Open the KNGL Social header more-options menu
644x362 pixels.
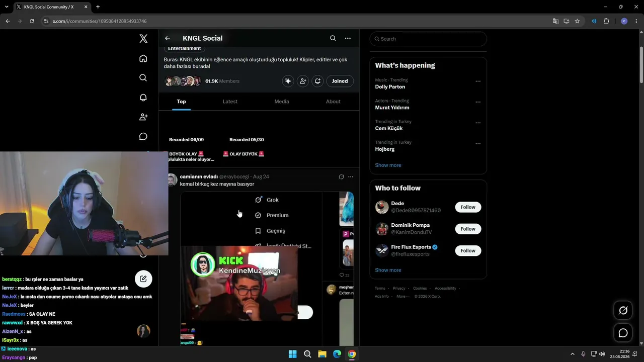point(348,38)
